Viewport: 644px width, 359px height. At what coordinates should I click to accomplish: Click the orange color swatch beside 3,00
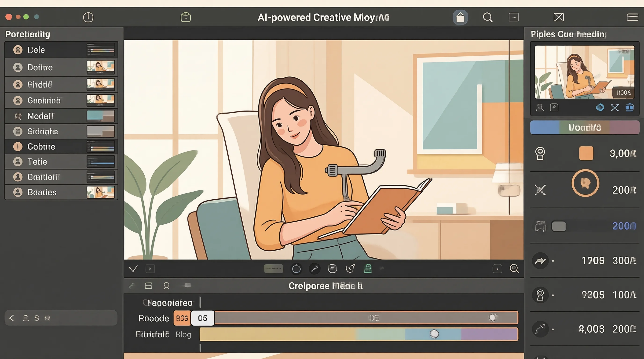click(x=586, y=153)
